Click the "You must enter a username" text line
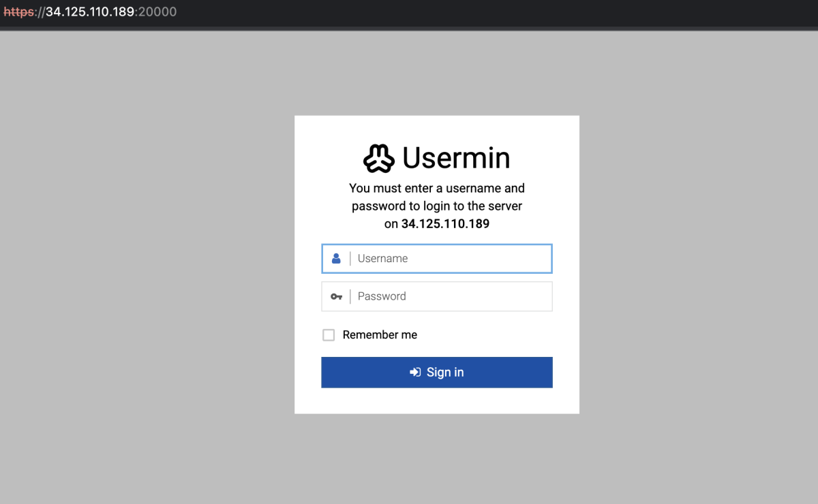 (437, 188)
